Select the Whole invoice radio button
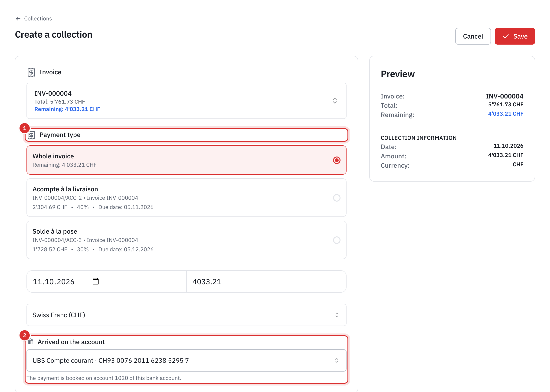The height and width of the screenshot is (392, 550). pyautogui.click(x=337, y=160)
